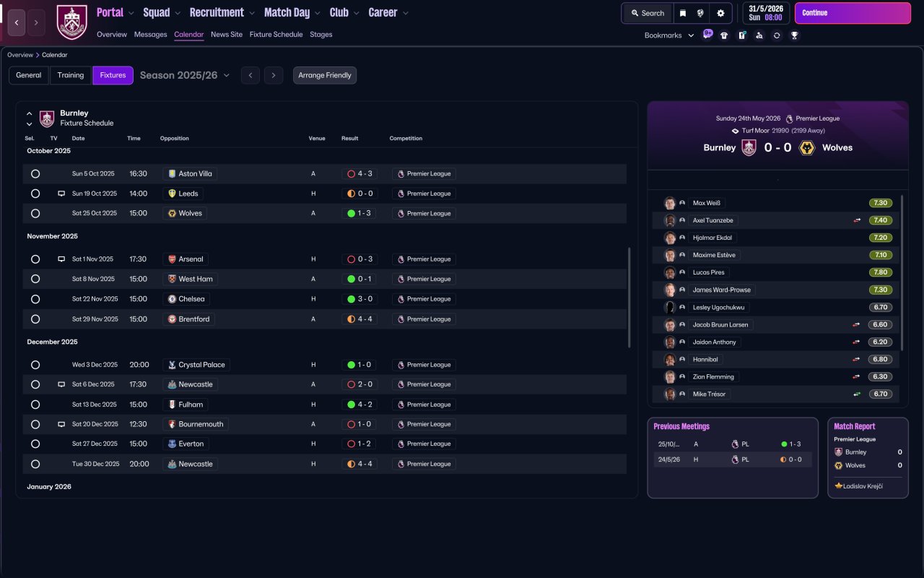Open the Bookmarks dropdown
The image size is (924, 578).
pyautogui.click(x=669, y=35)
